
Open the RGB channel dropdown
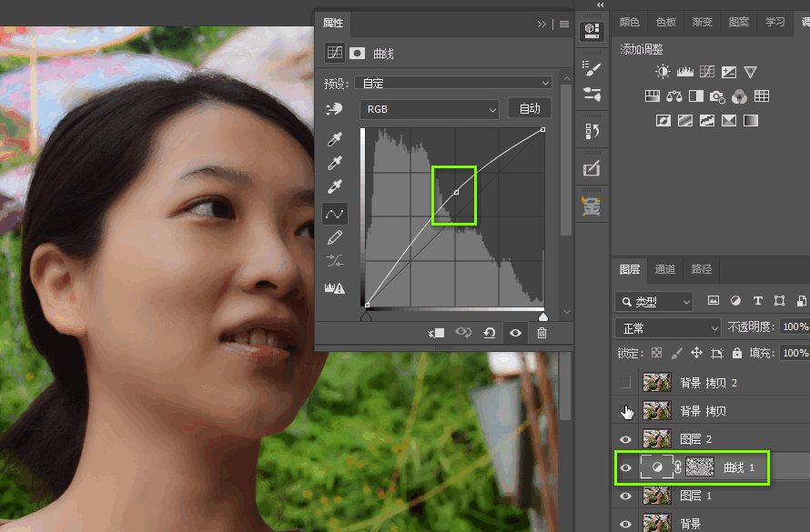(x=430, y=109)
